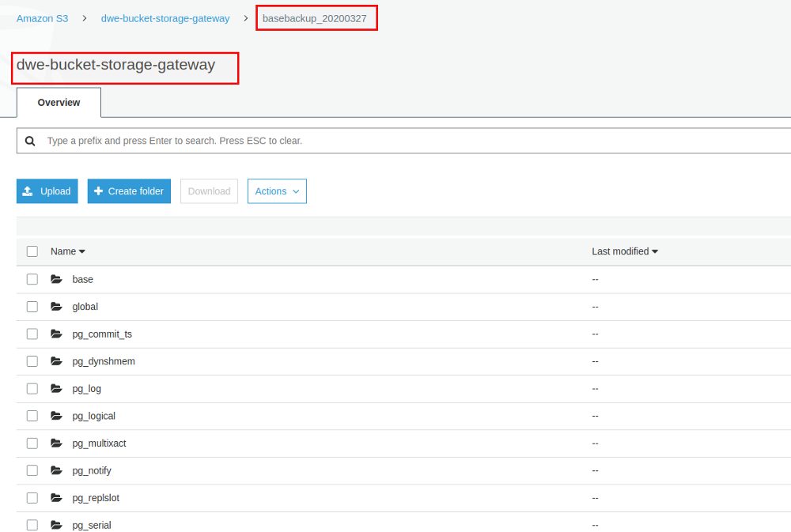Image resolution: width=791 pixels, height=532 pixels.
Task: Open the pg_notify folder
Action: [92, 470]
